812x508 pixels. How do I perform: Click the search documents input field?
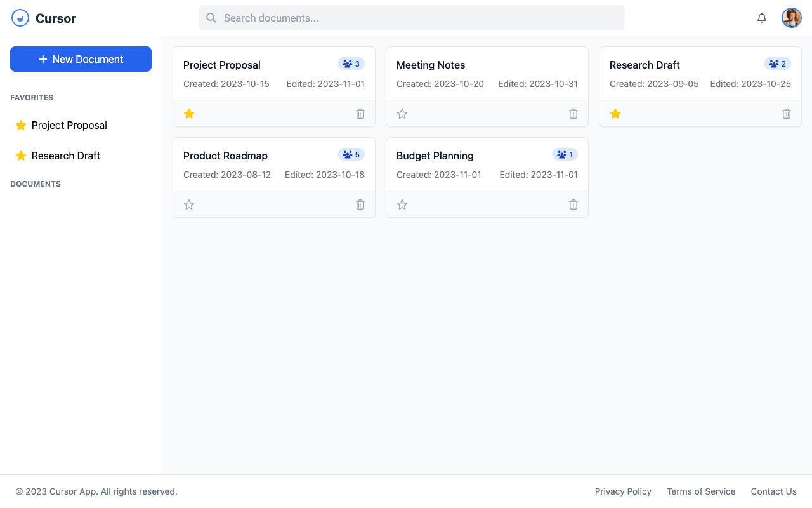coord(411,18)
